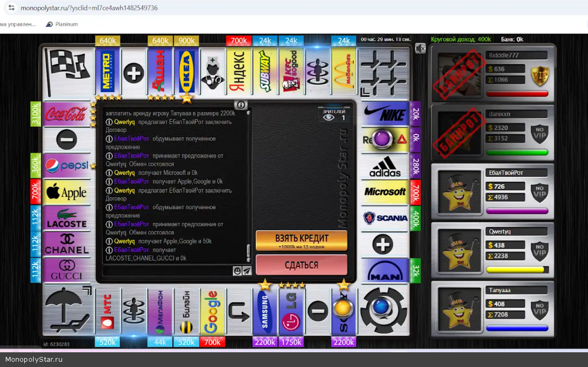Click the Scania property cell

pyautogui.click(x=385, y=218)
